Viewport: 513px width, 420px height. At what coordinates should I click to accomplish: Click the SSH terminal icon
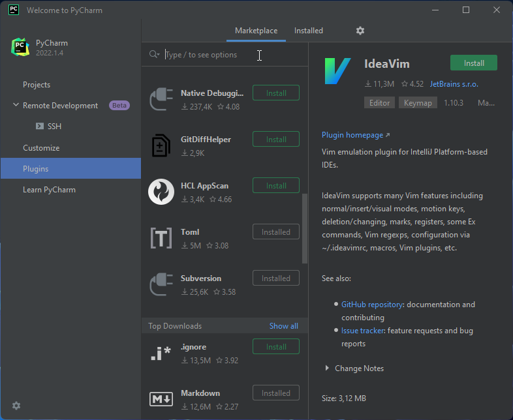[40, 126]
